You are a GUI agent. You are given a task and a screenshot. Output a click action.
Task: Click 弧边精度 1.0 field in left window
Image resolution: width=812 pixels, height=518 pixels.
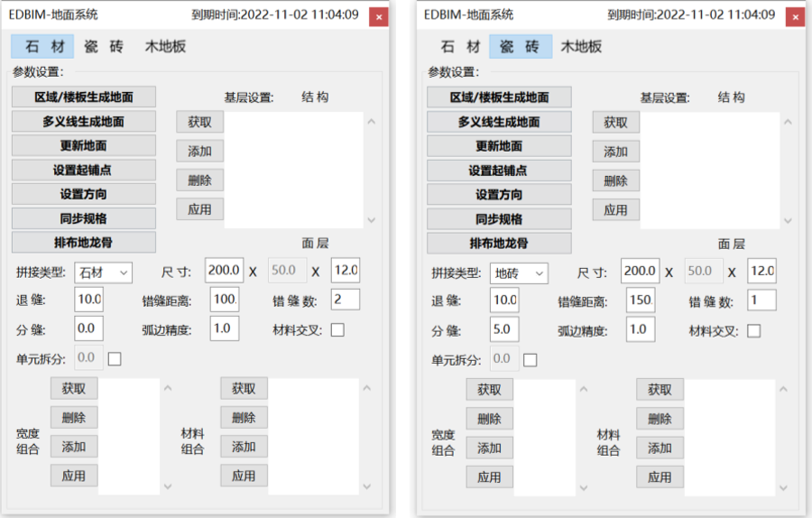pyautogui.click(x=225, y=328)
